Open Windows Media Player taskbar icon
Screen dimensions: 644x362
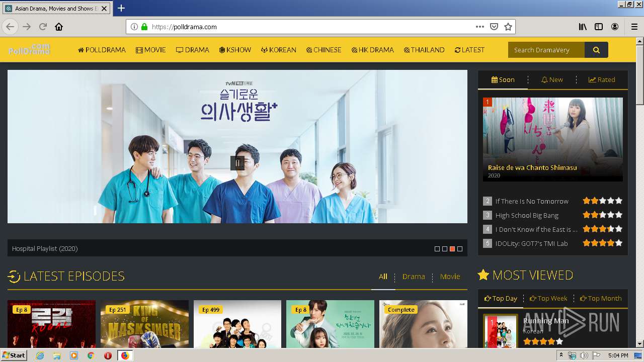[x=74, y=355]
